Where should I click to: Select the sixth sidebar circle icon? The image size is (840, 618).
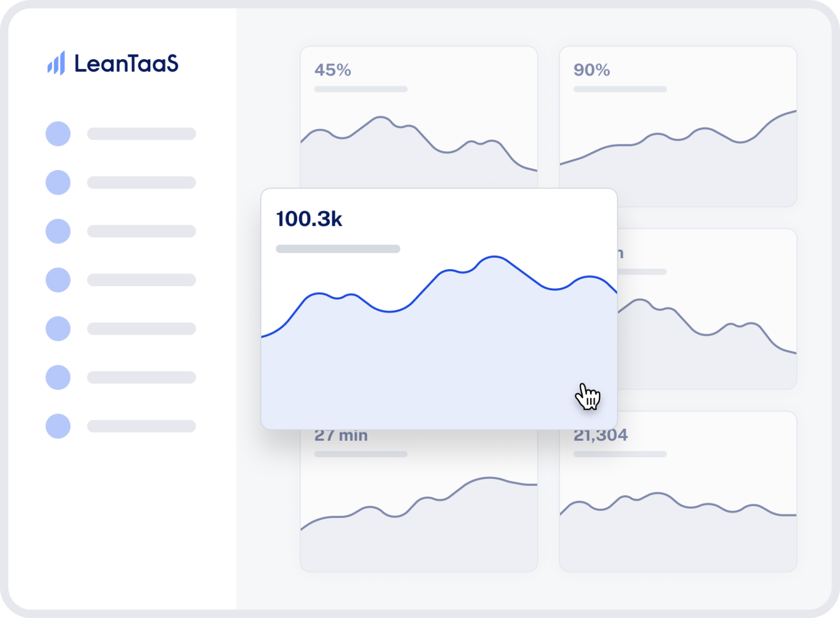point(58,377)
